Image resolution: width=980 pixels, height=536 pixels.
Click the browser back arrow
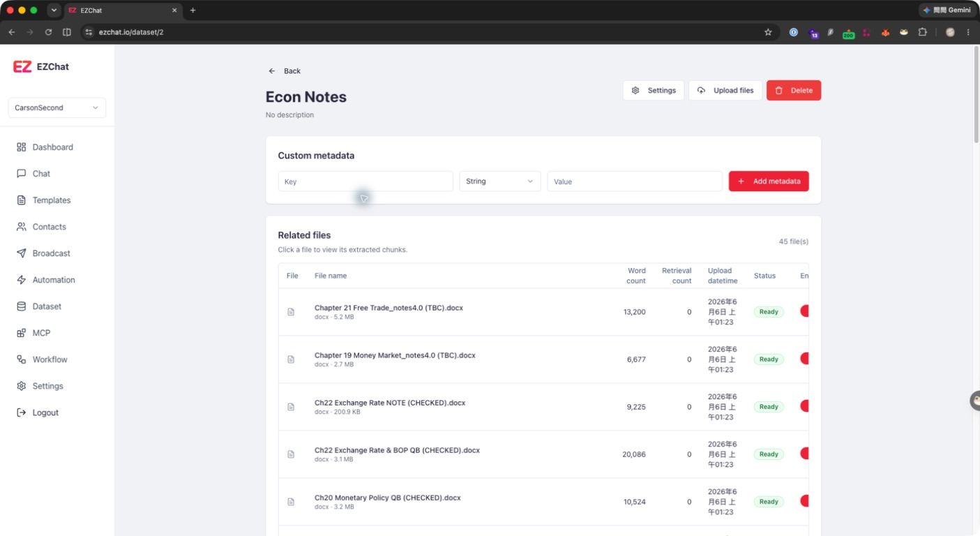[x=12, y=32]
